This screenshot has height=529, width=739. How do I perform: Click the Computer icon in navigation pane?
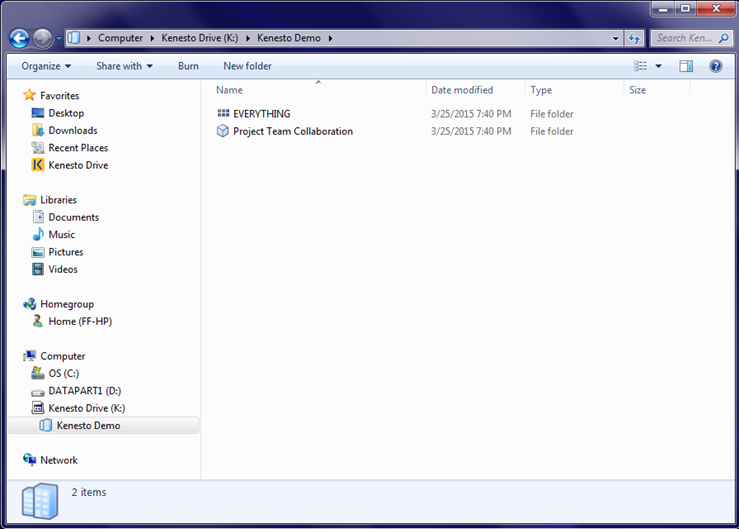coord(29,355)
